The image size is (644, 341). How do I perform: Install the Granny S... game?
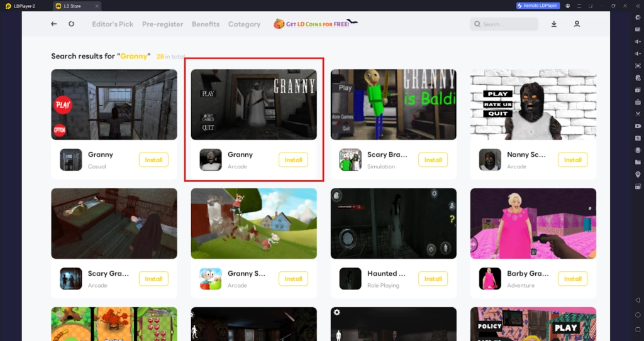click(293, 279)
